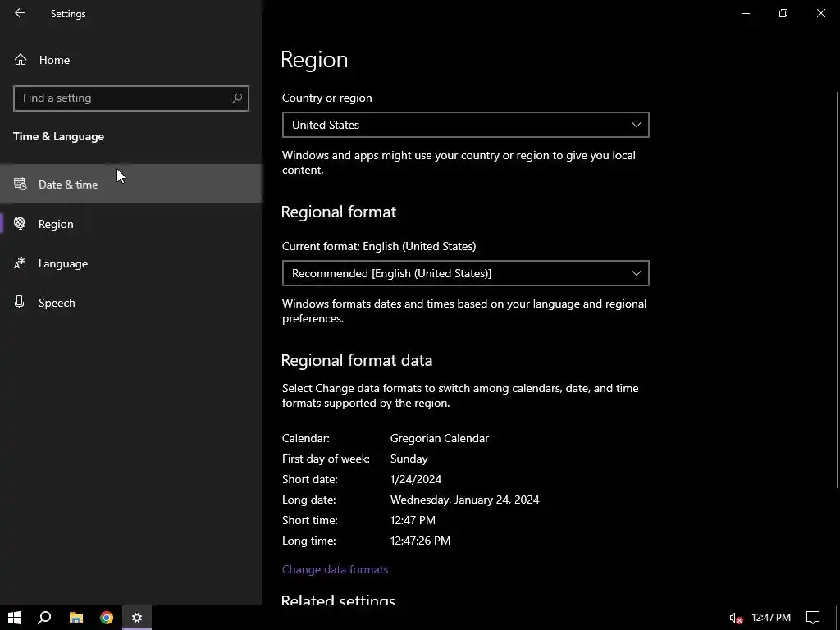This screenshot has height=630, width=840.
Task: Select Current format: English (United States) text
Action: coord(379,246)
